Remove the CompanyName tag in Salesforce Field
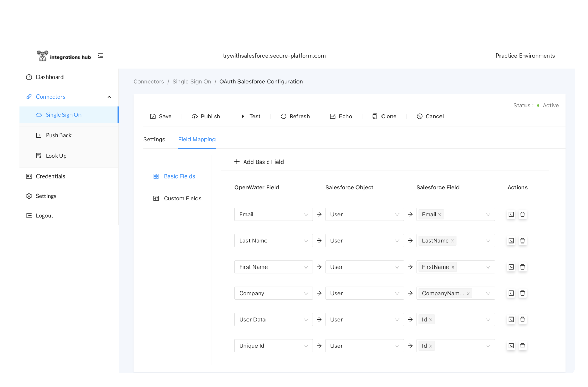The height and width of the screenshot is (387, 588). coord(468,294)
